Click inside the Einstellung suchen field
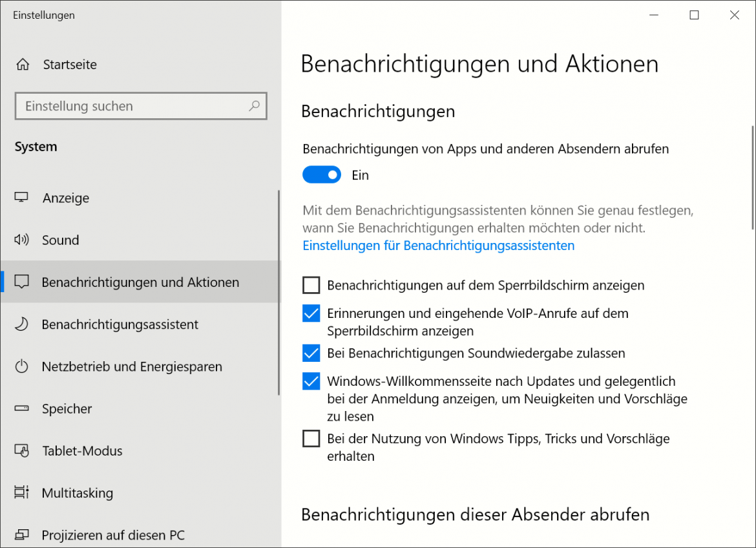 pos(129,106)
